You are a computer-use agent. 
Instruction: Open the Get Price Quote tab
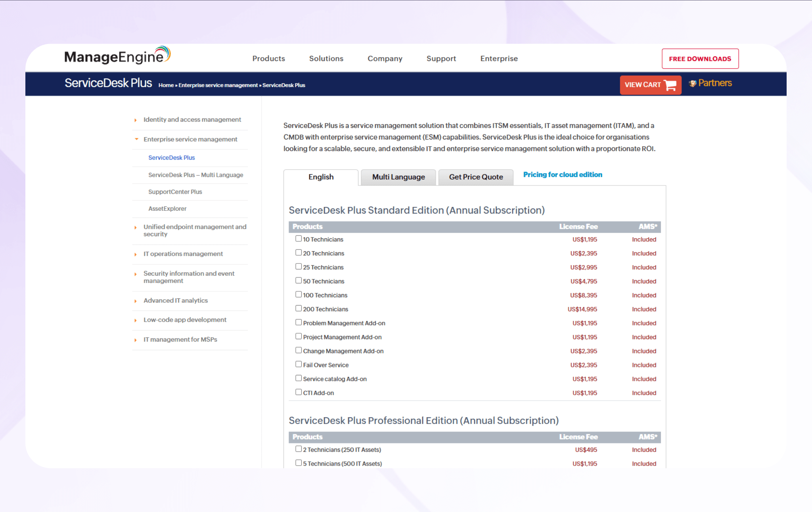coord(476,177)
